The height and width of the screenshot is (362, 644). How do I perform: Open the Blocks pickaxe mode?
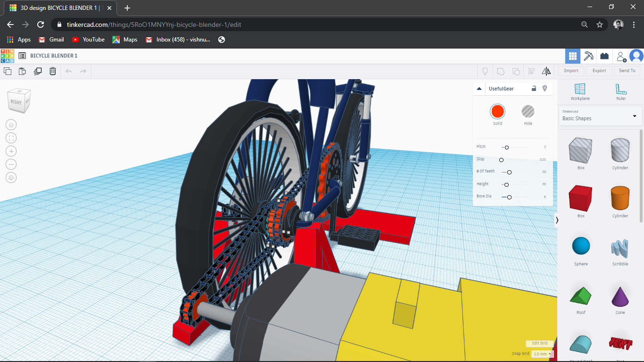pos(588,56)
